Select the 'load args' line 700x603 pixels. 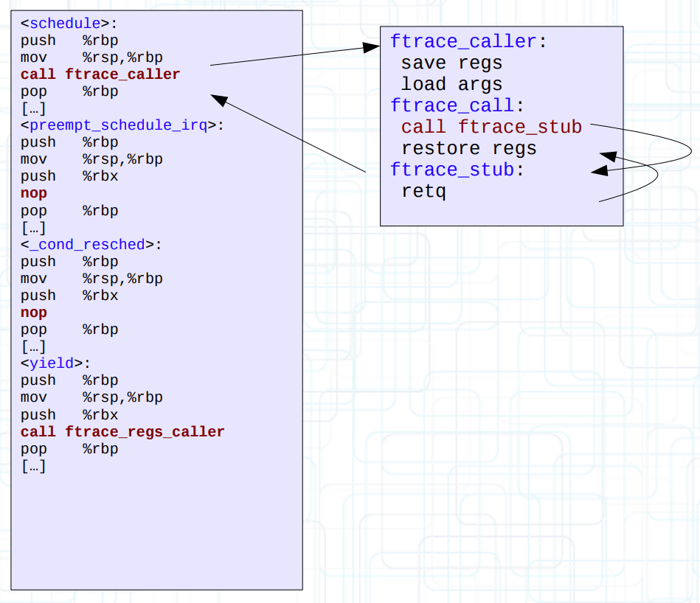pos(451,85)
